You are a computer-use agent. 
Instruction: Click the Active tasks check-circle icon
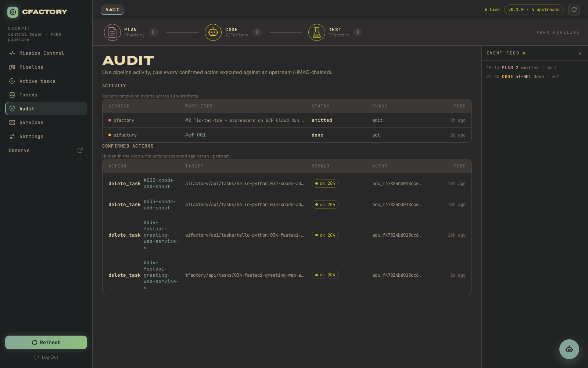pyautogui.click(x=12, y=81)
